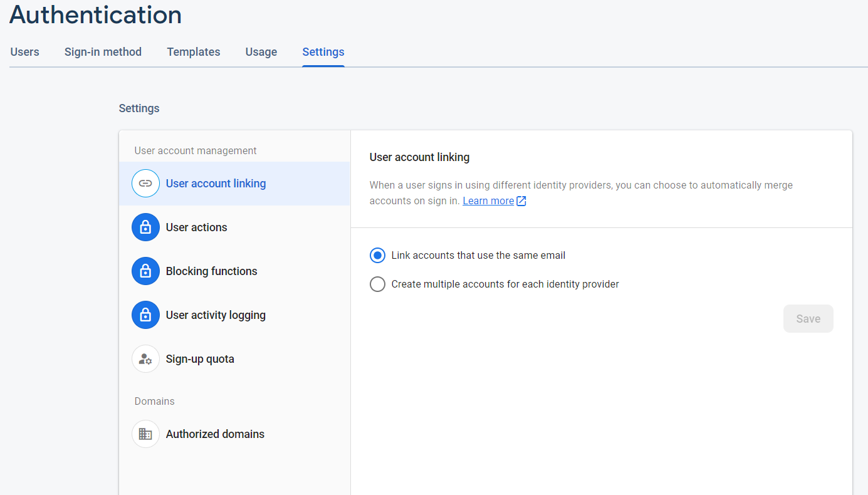
Task: Click the User activity logging lock icon
Action: point(145,315)
